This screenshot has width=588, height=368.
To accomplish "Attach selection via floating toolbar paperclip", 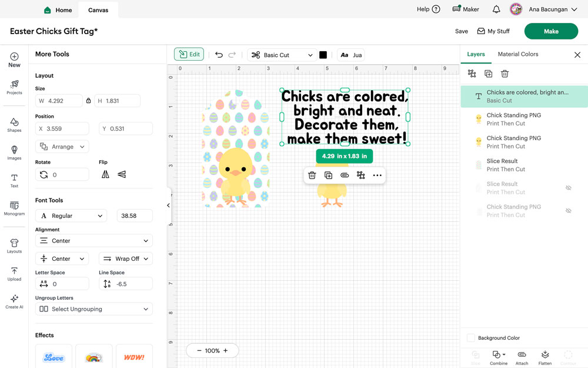I will pyautogui.click(x=345, y=175).
